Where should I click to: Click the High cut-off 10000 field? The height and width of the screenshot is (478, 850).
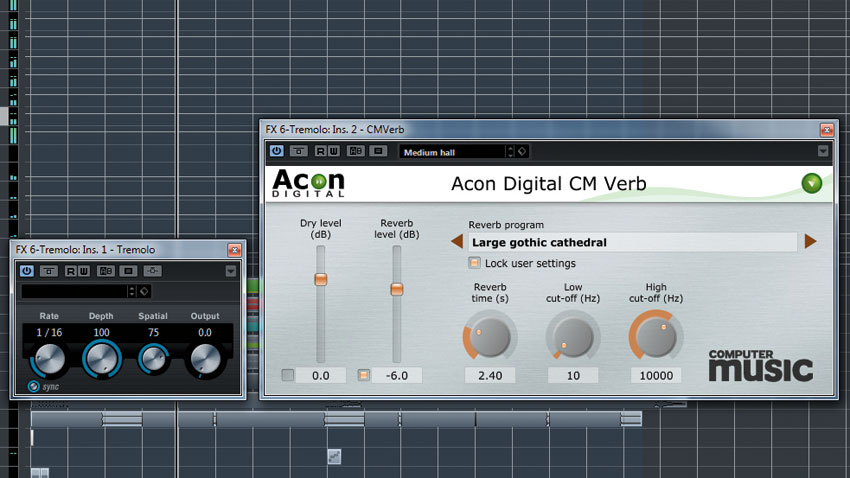tap(656, 376)
